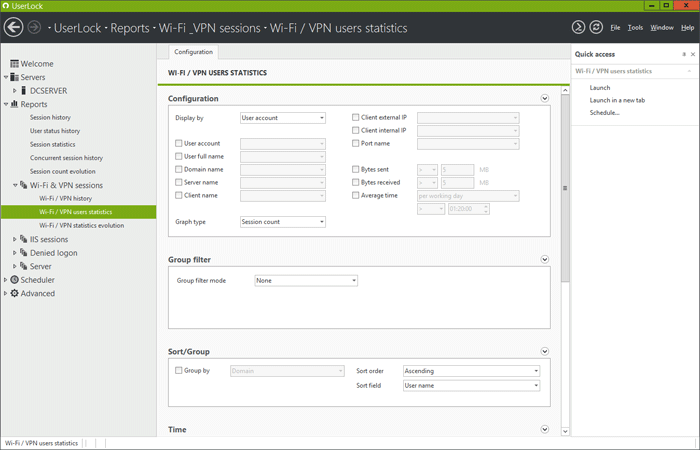Open Session history report

(50, 117)
